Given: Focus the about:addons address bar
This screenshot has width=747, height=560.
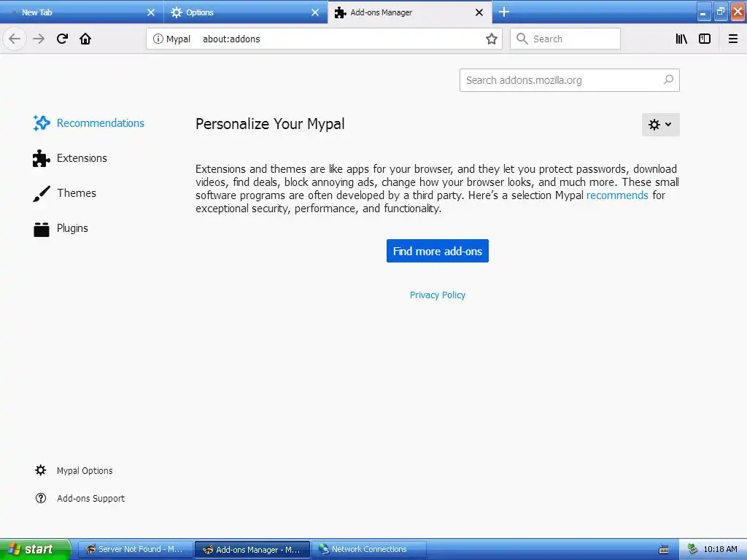Looking at the screenshot, I should coord(324,39).
